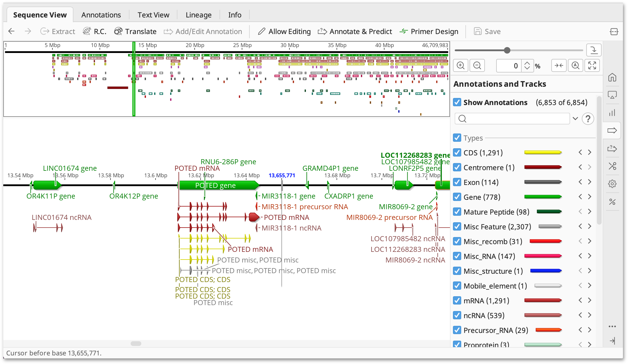Click the horizontal scrollbar thumb below sequence
This screenshot has height=364, width=628.
[136, 344]
